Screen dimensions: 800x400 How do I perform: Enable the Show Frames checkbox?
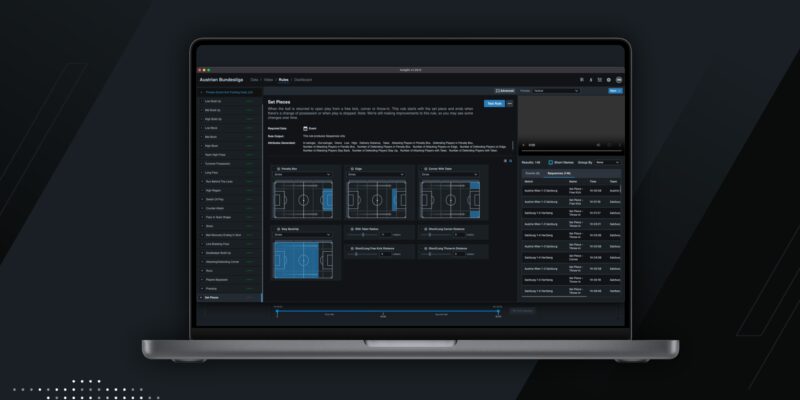tap(549, 161)
